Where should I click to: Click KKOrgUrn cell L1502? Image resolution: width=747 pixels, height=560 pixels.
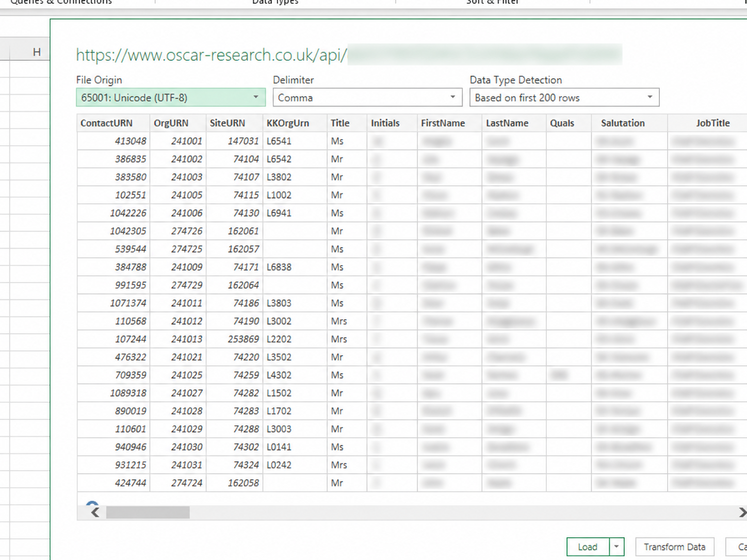pyautogui.click(x=295, y=393)
